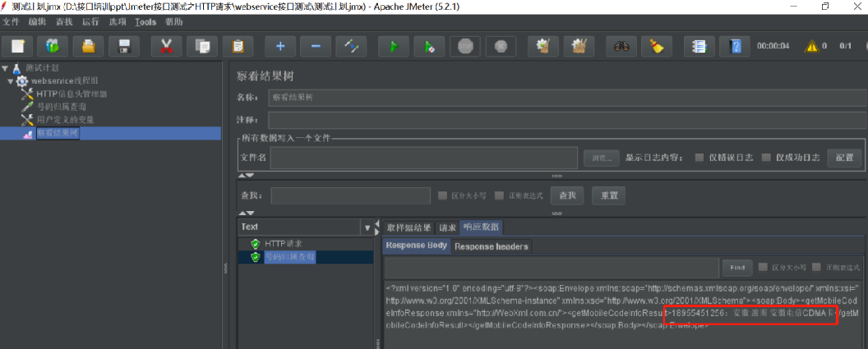Click the 查找 search button
Screen dimensions: 868x349
click(567, 195)
